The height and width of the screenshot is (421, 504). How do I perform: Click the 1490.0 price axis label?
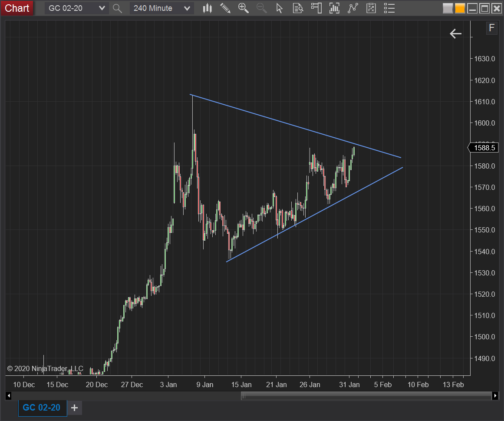(485, 358)
